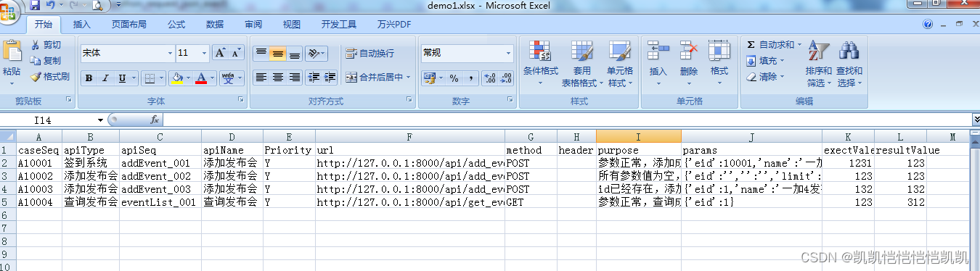
Task: Align text left
Action: pyautogui.click(x=261, y=77)
